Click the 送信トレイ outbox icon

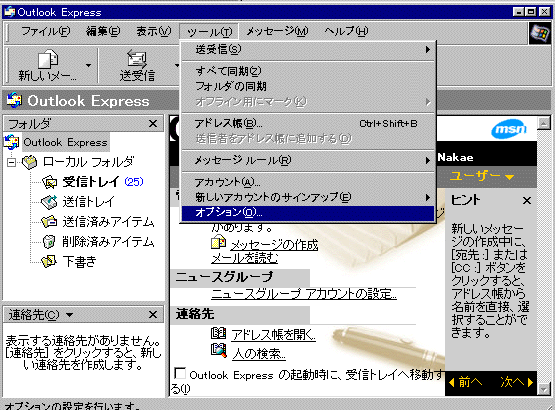point(49,202)
